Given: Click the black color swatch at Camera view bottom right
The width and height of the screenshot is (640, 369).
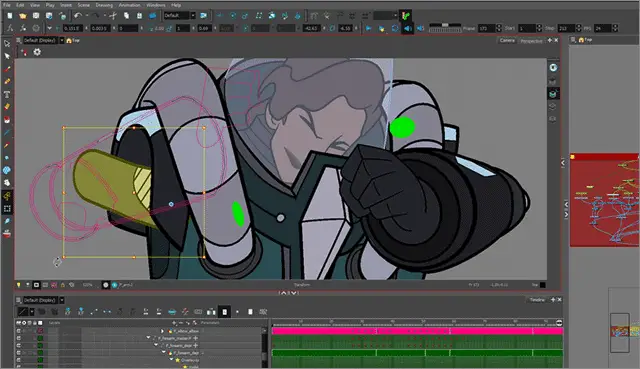Looking at the screenshot, I should click(x=542, y=285).
